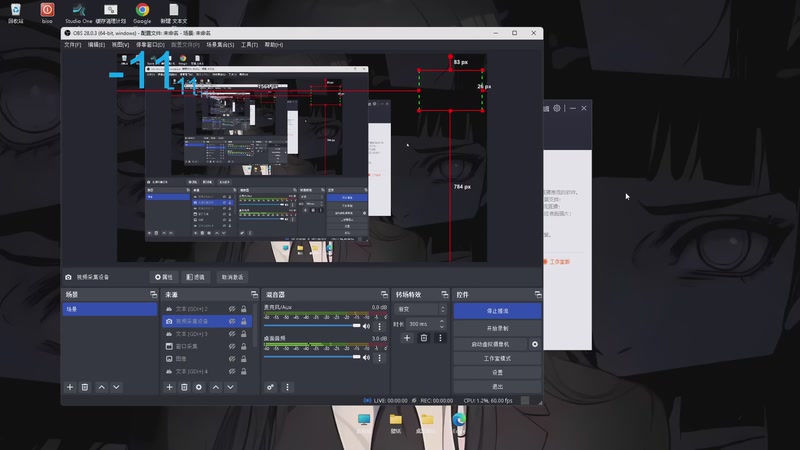Open the 工具(T) menu

point(249,45)
